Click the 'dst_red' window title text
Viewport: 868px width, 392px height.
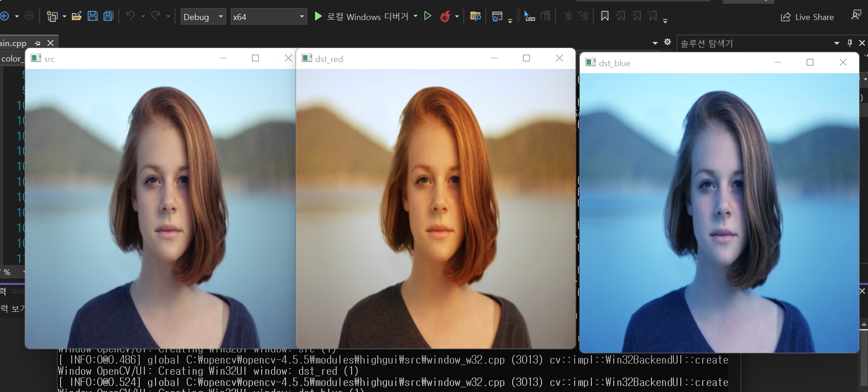329,59
